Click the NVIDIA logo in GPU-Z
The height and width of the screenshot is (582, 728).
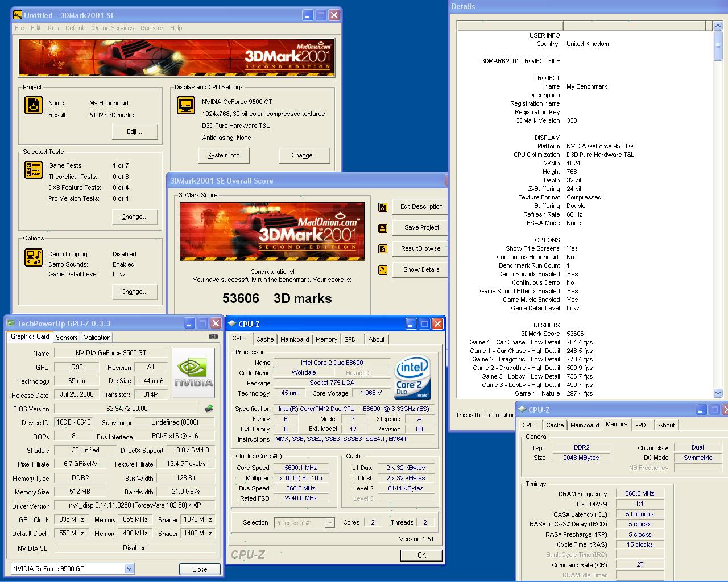[193, 373]
